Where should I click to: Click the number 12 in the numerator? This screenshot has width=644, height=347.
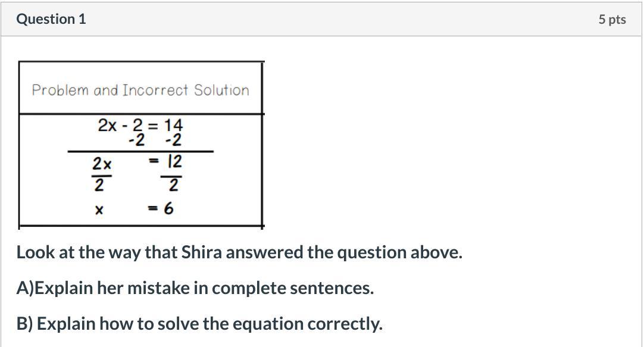click(x=174, y=162)
